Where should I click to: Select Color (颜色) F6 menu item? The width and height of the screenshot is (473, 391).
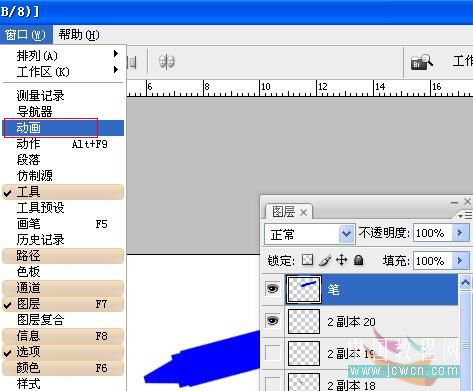(x=63, y=368)
